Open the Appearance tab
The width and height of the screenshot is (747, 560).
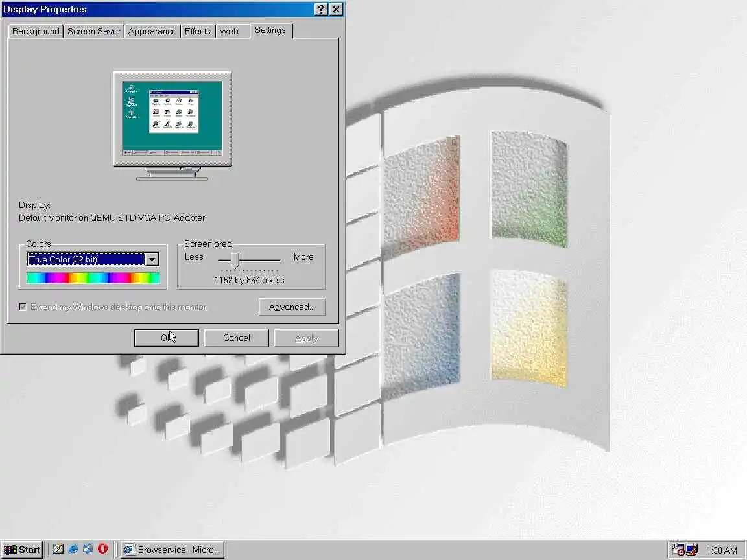click(x=152, y=31)
